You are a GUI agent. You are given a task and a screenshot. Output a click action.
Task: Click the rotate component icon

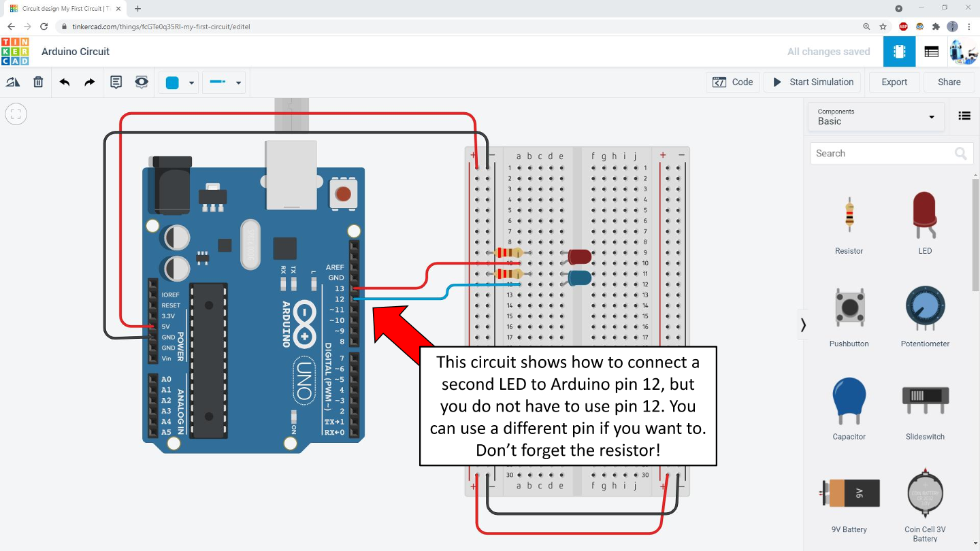(13, 82)
